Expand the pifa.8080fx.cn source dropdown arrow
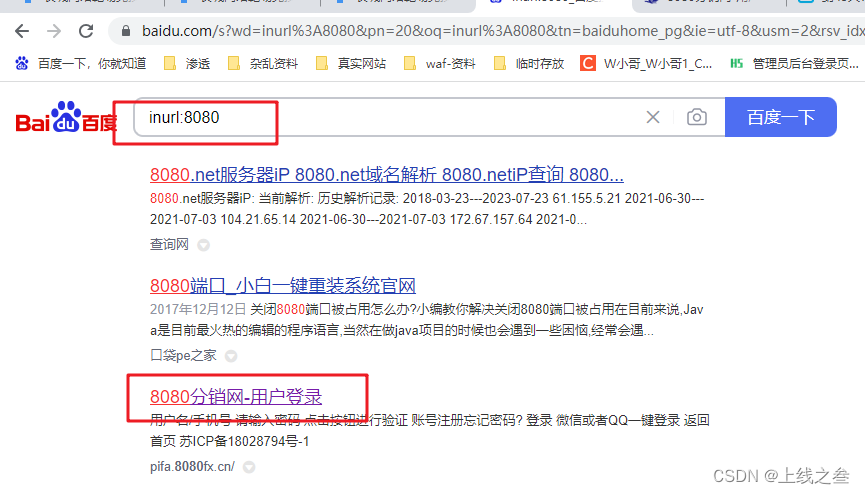This screenshot has height=494, width=865. [x=249, y=468]
